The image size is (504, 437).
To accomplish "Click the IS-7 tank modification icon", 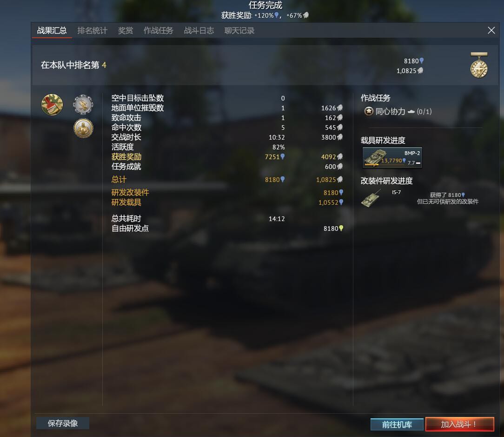I will tap(371, 198).
